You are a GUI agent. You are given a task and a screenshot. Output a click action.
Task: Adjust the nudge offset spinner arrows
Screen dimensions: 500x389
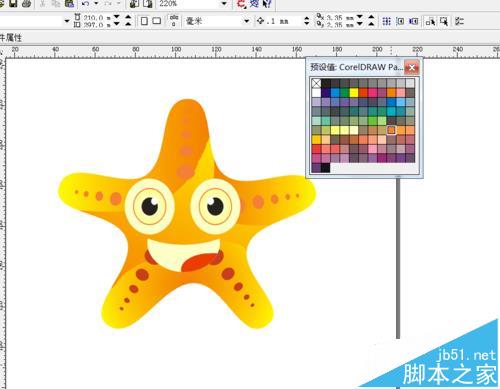[x=307, y=21]
